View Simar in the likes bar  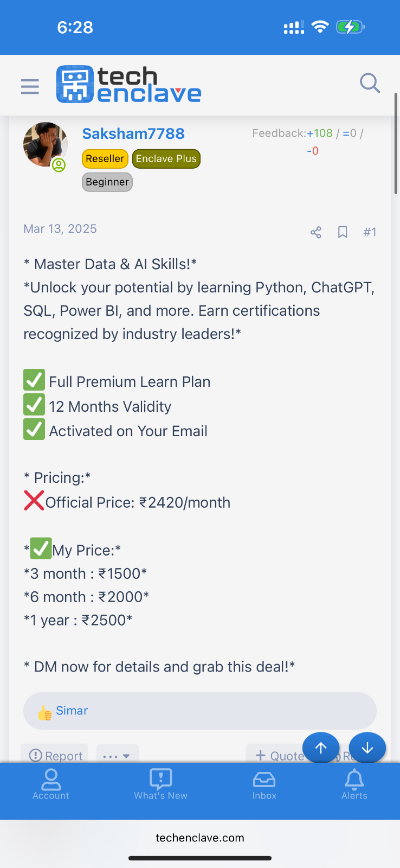coord(72,711)
